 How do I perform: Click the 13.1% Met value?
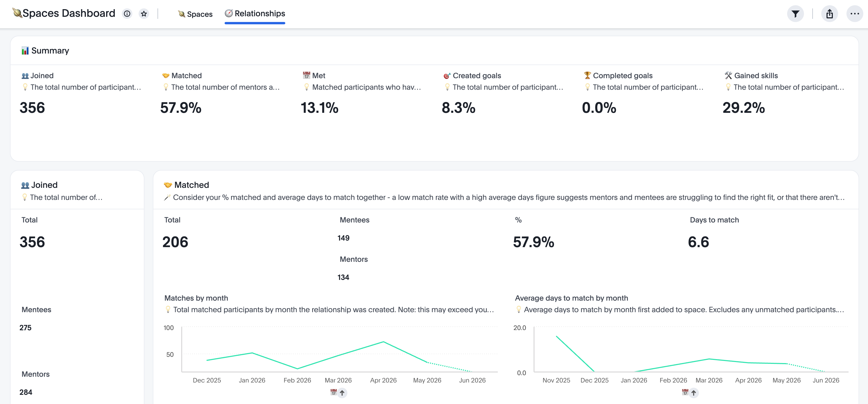[x=320, y=108]
